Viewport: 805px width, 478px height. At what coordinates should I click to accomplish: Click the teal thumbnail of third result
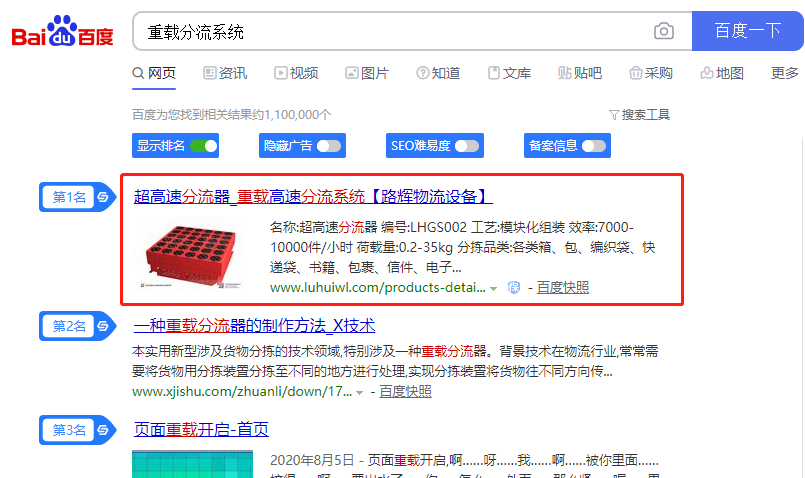tap(193, 464)
